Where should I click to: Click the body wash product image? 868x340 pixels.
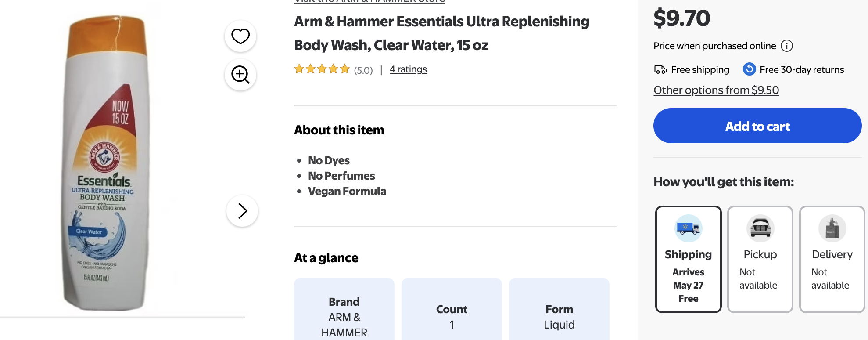(x=106, y=163)
